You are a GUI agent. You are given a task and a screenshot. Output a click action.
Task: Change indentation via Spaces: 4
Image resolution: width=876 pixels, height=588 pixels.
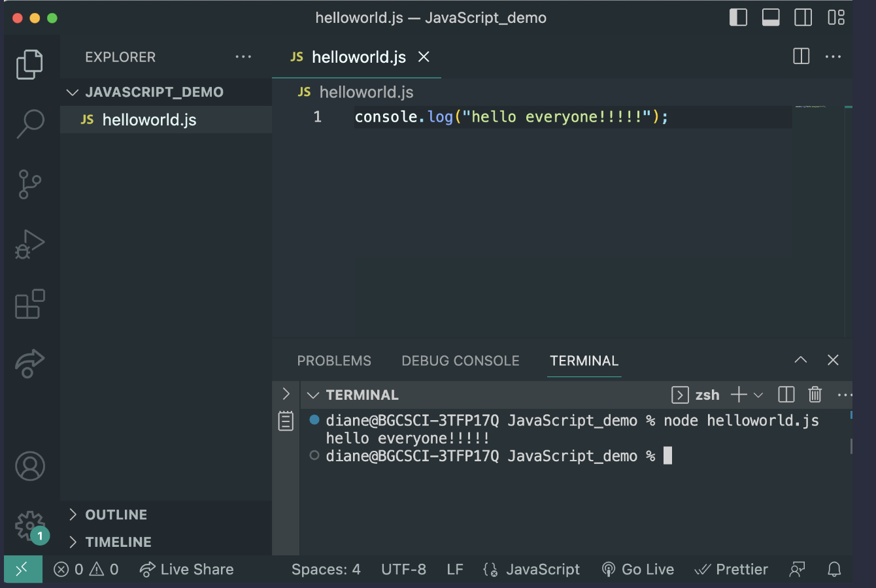(326, 570)
